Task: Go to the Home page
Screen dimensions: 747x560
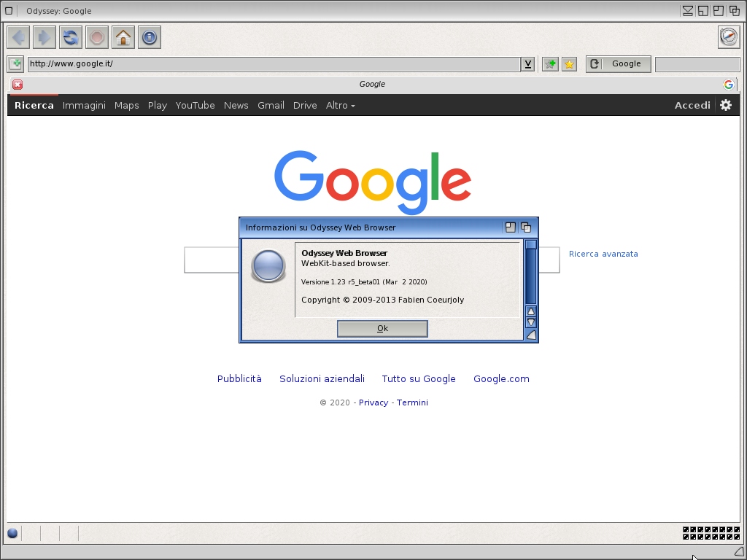Action: click(x=123, y=37)
